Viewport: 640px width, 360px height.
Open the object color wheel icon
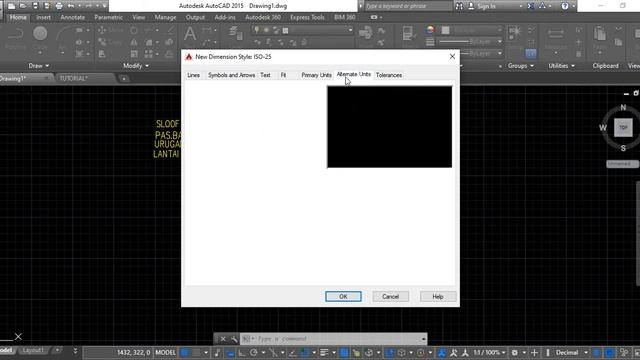[x=430, y=30]
